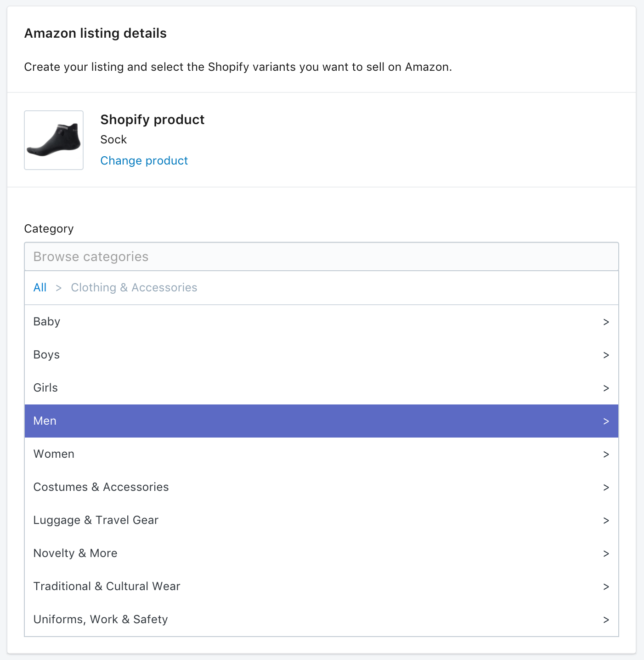Select the Novelty & More category row
644x660 pixels.
(184, 553)
